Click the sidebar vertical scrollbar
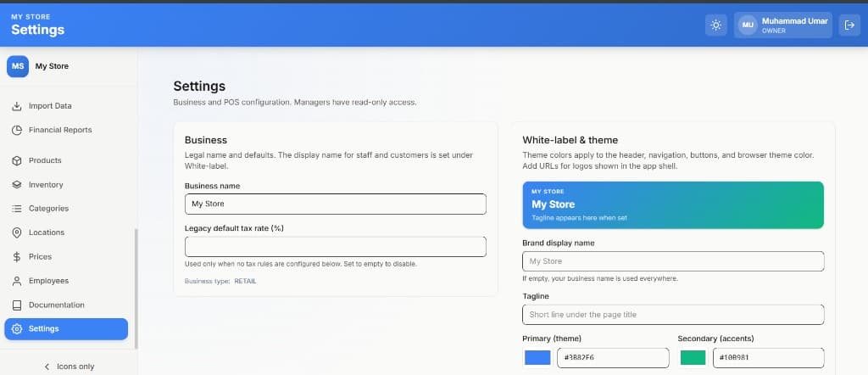Viewport: 868px width, 375px height. [136, 288]
